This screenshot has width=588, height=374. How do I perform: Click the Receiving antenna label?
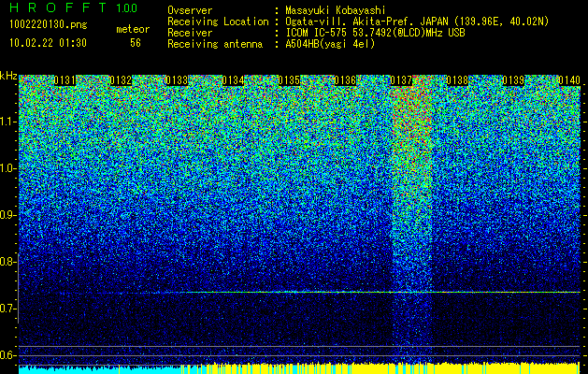coord(215,44)
